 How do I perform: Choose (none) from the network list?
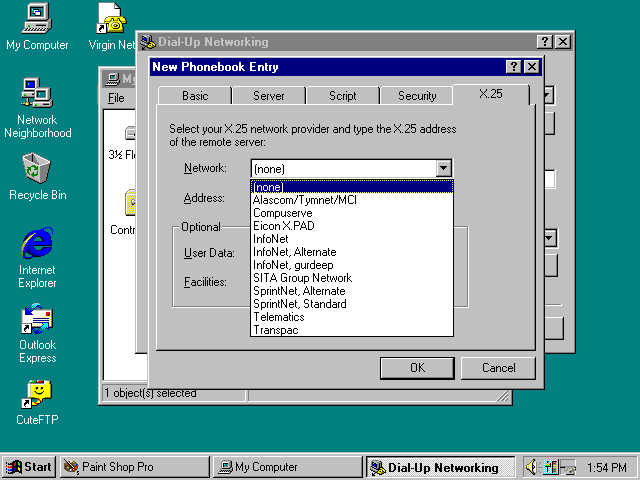click(x=352, y=187)
